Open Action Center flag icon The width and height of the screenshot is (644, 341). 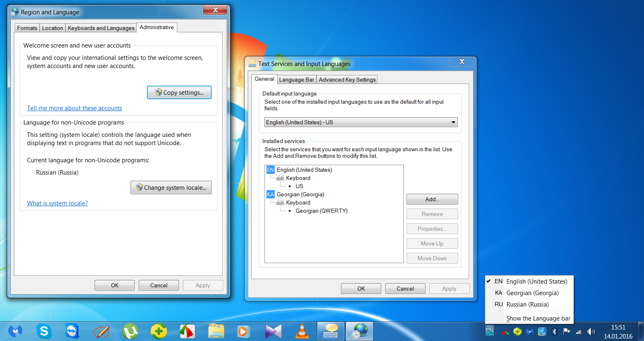click(567, 332)
